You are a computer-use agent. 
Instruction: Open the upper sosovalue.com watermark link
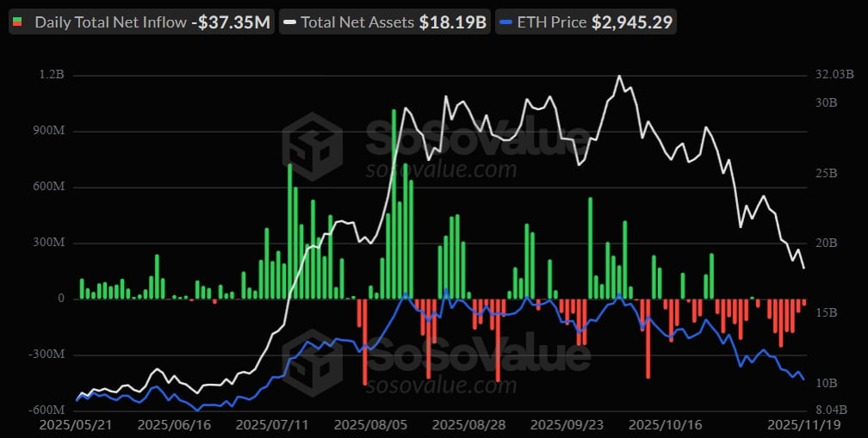pyautogui.click(x=441, y=169)
